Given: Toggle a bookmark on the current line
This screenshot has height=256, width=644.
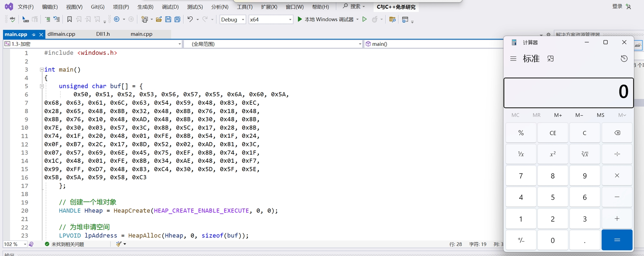Looking at the screenshot, I should point(69,19).
